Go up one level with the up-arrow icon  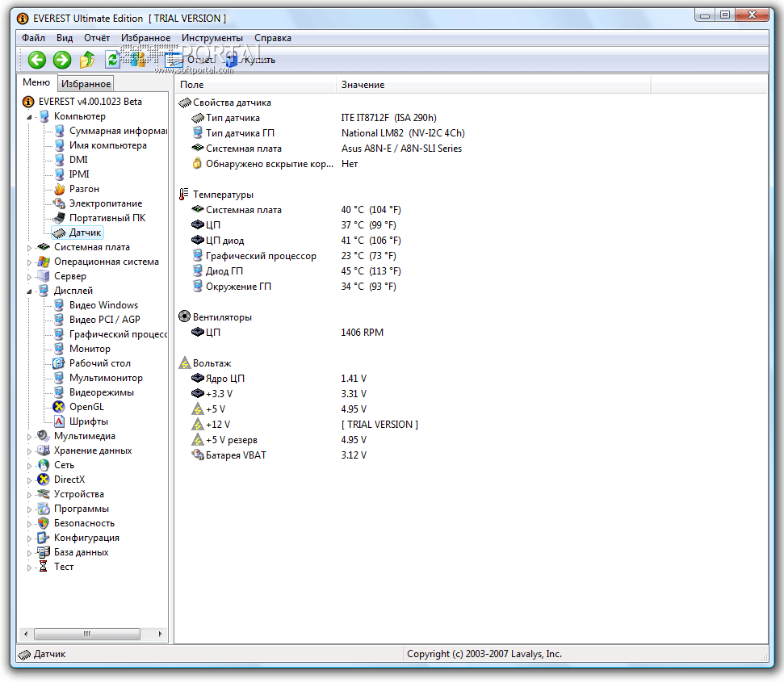[x=87, y=60]
